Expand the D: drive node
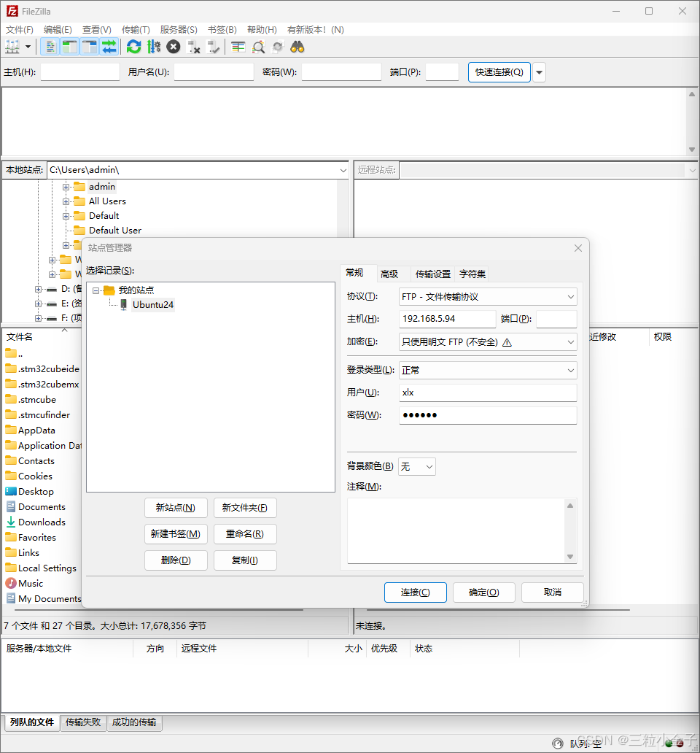This screenshot has height=753, width=700. (38, 289)
